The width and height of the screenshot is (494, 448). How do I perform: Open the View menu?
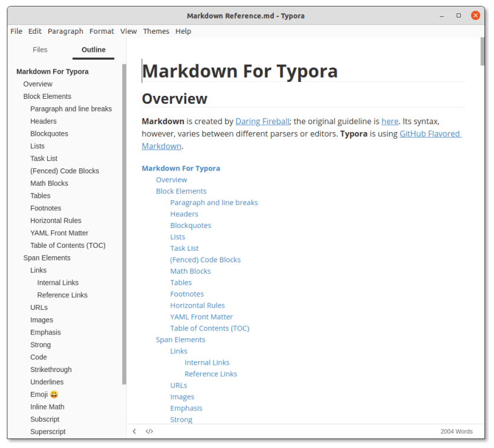pyautogui.click(x=128, y=31)
